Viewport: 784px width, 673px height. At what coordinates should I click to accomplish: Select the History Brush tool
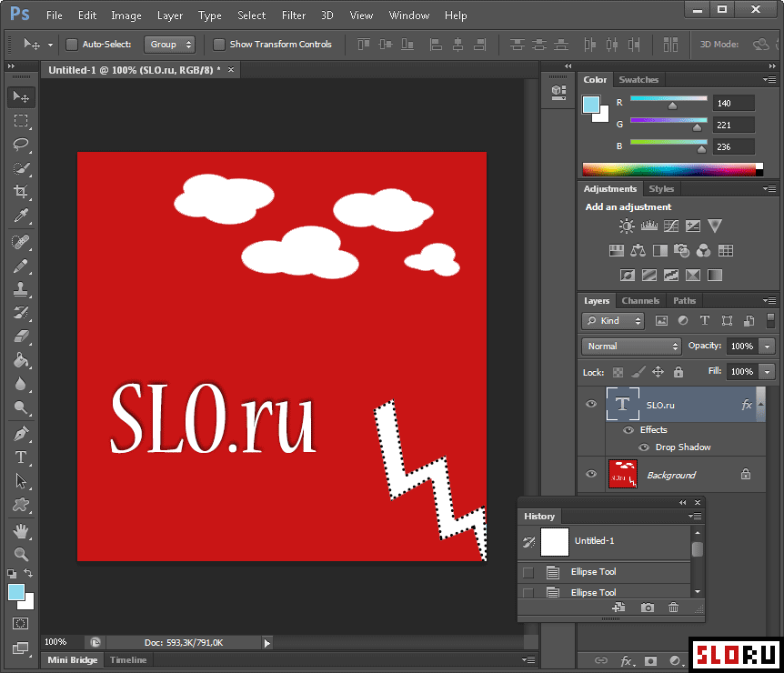tap(21, 313)
